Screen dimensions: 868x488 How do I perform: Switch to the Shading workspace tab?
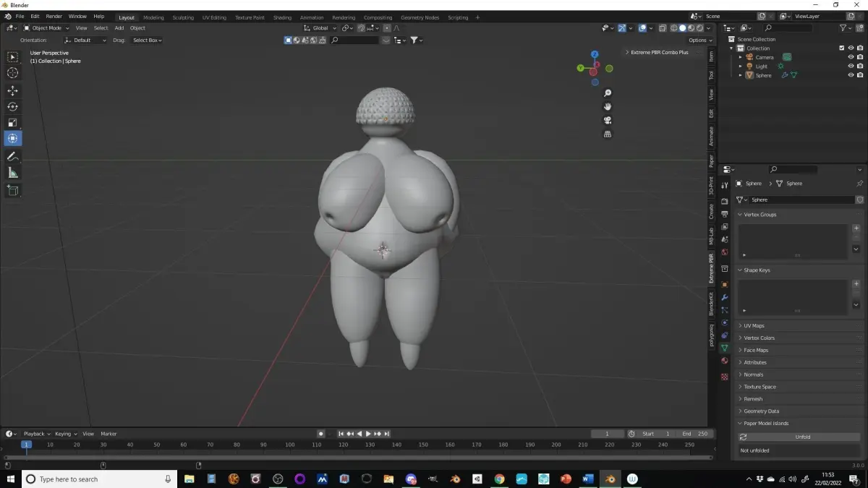point(283,17)
